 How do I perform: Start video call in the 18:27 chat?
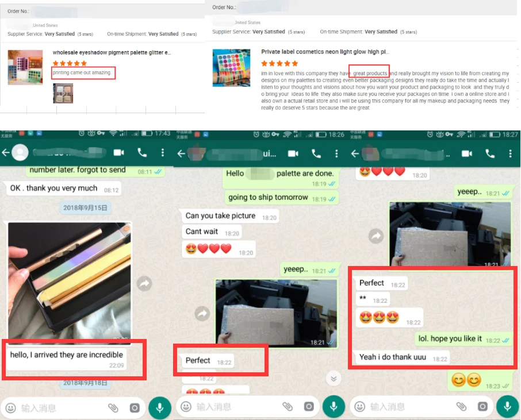[x=467, y=153]
